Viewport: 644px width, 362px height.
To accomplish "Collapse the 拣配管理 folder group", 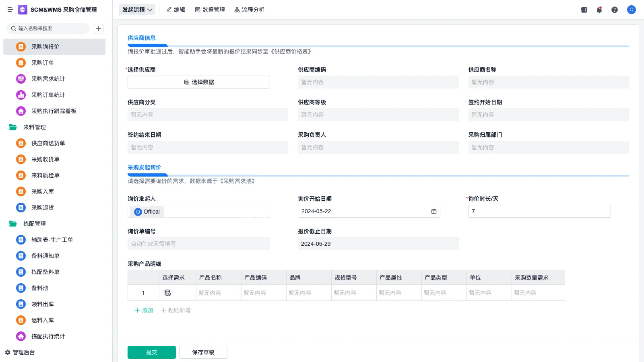I will (54, 224).
